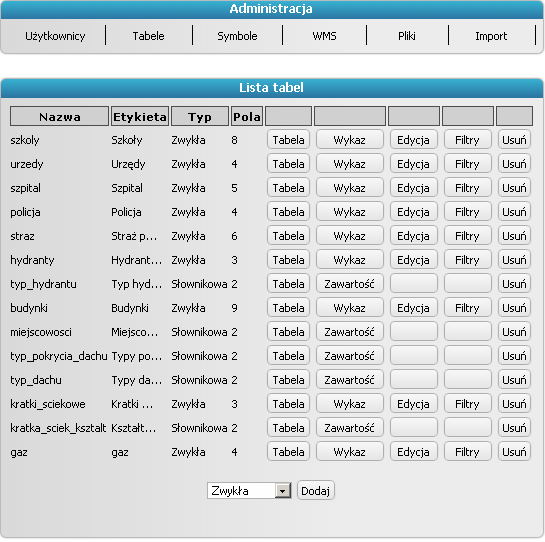Open Zawartość for the typ_dachu table
Image resolution: width=545 pixels, height=542 pixels.
coord(350,380)
